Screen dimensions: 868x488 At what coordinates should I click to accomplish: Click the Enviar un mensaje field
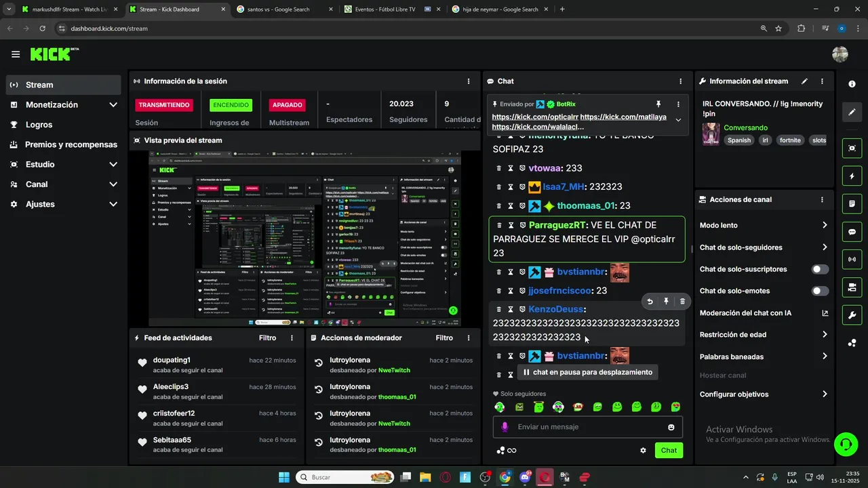point(587,427)
